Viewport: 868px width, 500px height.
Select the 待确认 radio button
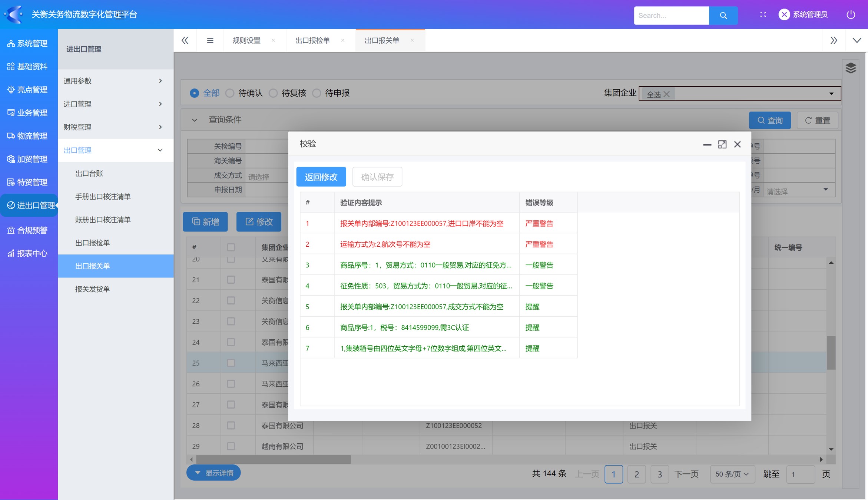(230, 93)
